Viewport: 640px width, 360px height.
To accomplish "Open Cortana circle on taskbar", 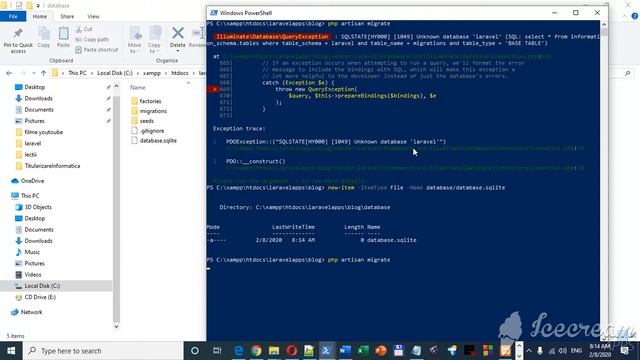I will point(195,351).
